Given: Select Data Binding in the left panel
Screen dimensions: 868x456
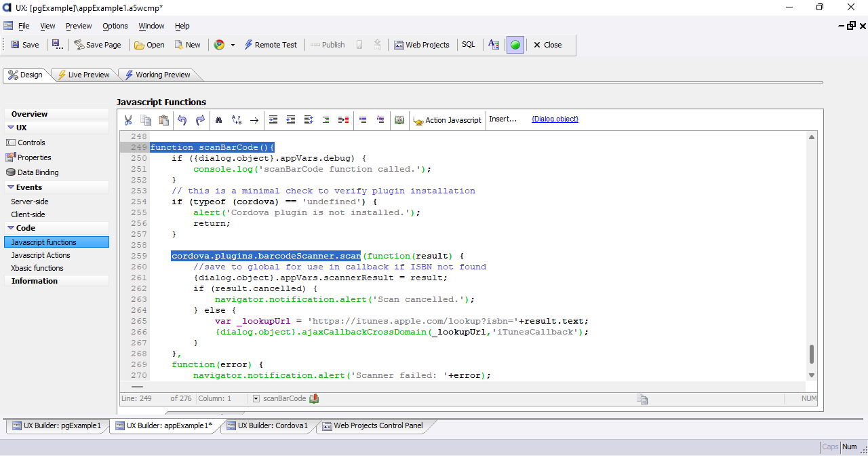Looking at the screenshot, I should coord(38,172).
